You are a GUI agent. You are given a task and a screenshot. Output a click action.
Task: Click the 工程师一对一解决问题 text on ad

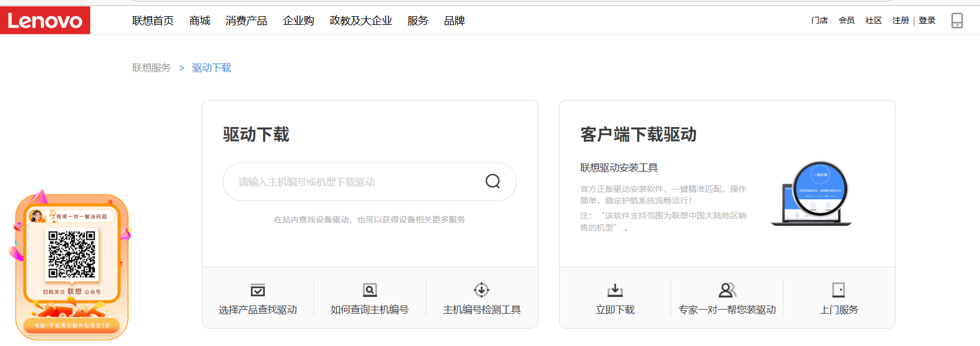tap(79, 217)
